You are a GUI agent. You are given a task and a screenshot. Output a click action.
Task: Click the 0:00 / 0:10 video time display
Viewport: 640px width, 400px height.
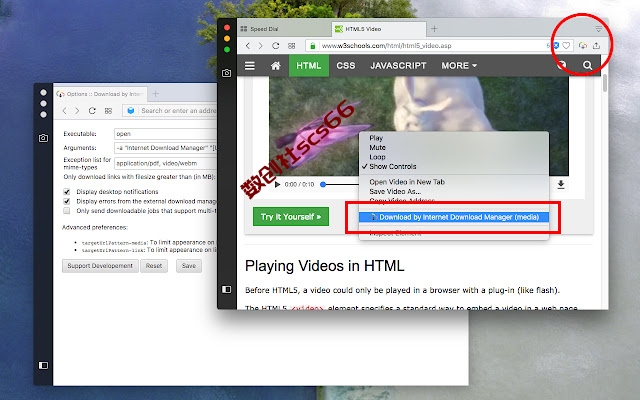pyautogui.click(x=299, y=184)
